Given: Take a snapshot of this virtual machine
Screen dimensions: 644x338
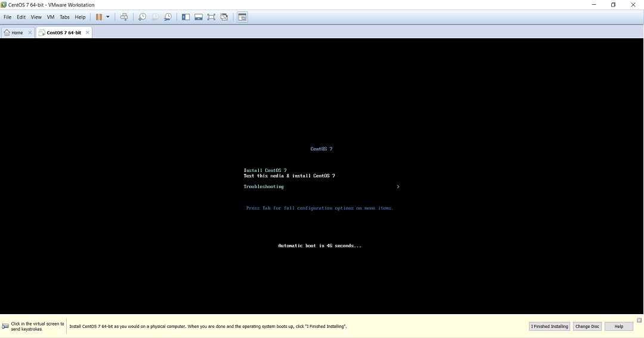Looking at the screenshot, I should pos(142,17).
